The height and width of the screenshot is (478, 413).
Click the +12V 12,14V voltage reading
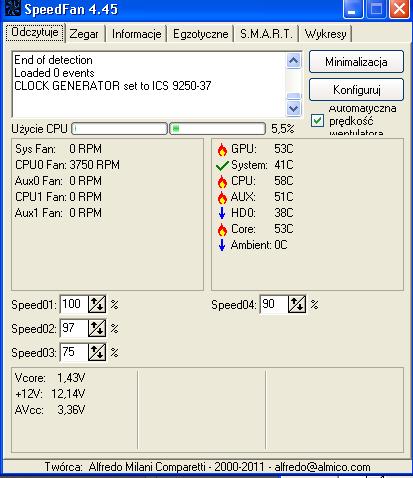coord(50,394)
